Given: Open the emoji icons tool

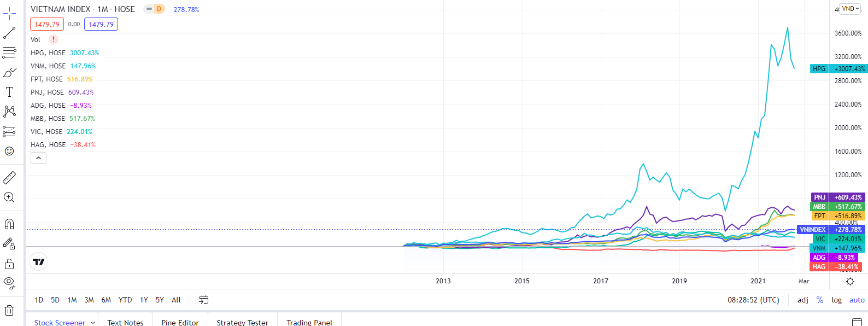Looking at the screenshot, I should pos(9,151).
